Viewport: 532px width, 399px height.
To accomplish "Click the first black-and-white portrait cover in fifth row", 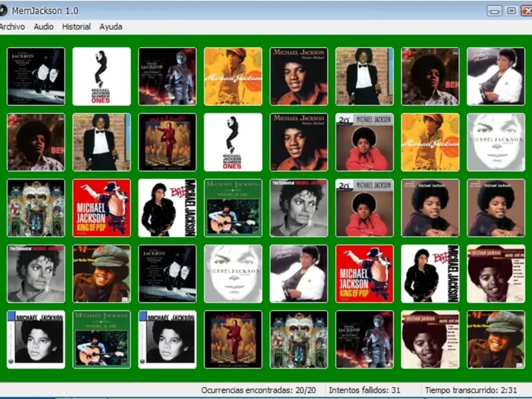I will (x=36, y=340).
